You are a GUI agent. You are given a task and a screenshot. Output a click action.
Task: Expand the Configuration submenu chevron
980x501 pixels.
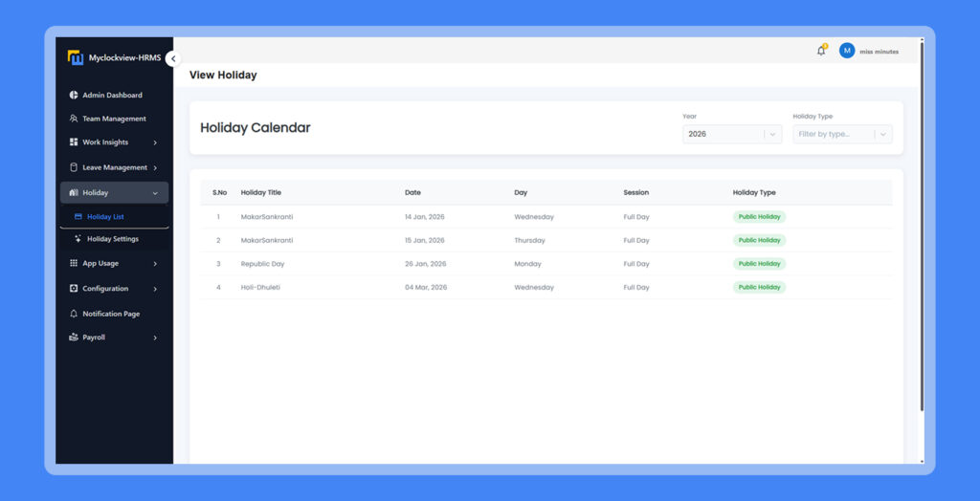(155, 289)
